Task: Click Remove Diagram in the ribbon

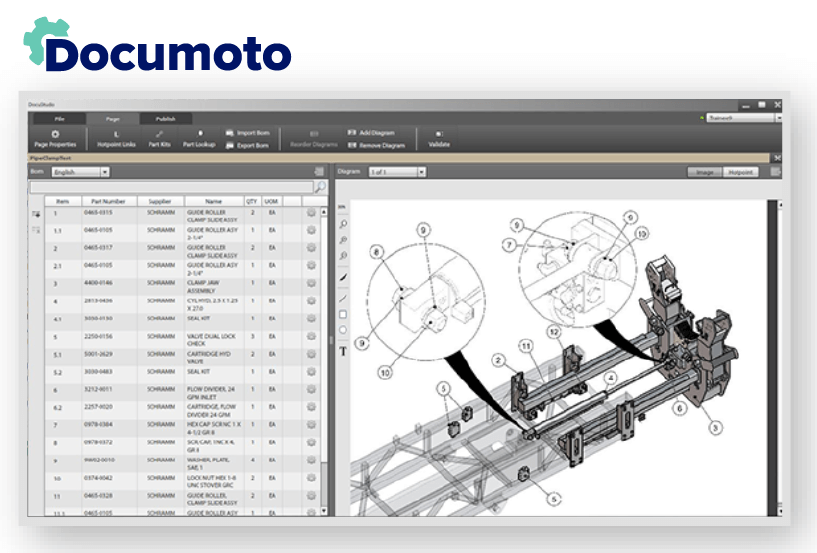Action: 376,145
